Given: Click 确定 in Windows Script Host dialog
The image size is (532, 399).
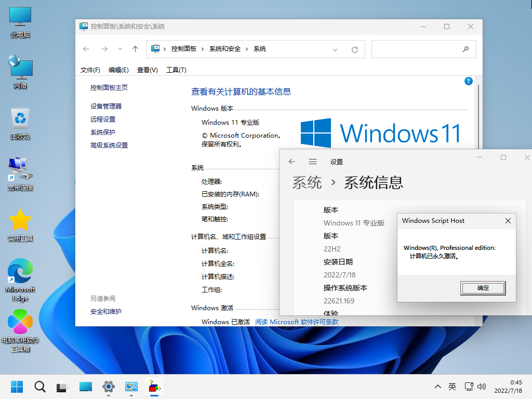Looking at the screenshot, I should (x=483, y=288).
